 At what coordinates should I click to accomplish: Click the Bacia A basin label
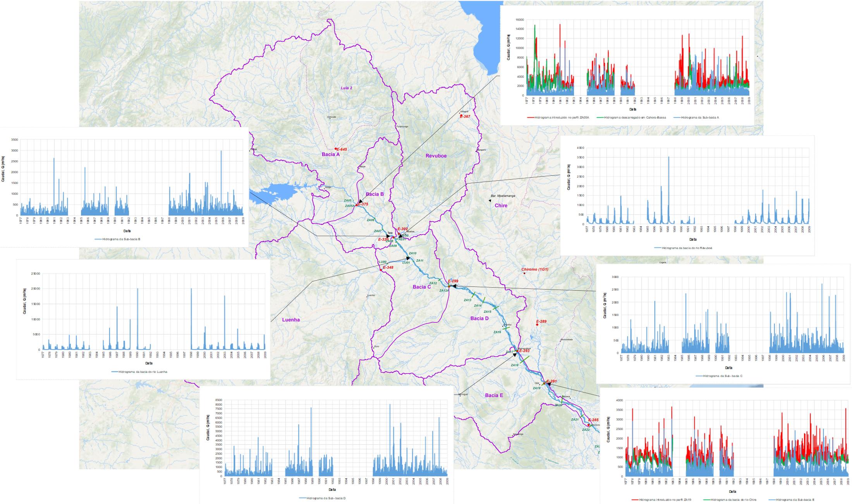coord(331,154)
